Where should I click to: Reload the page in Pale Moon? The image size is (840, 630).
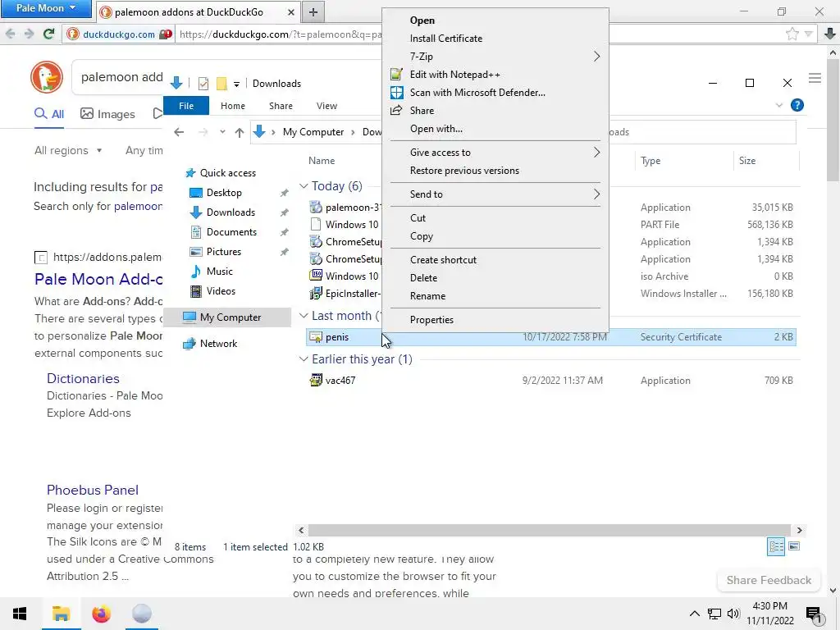point(48,34)
